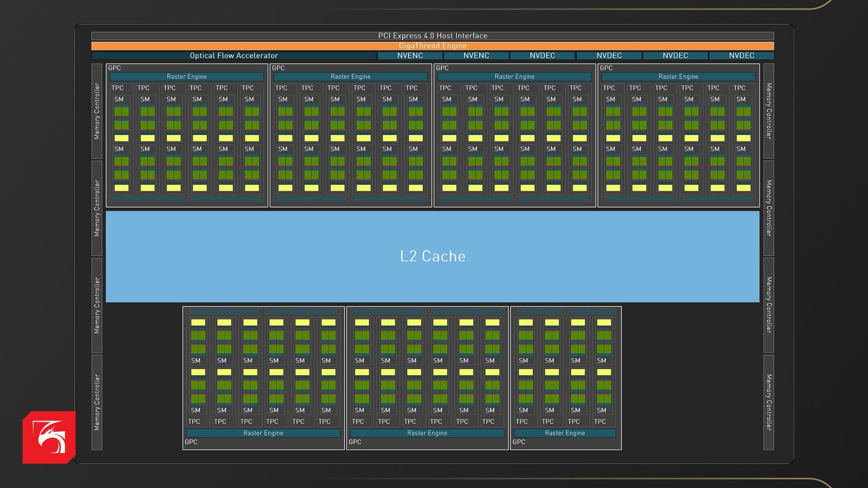Click the rightmost NVDEC block
Screen dimensions: 868x488
[x=741, y=56]
